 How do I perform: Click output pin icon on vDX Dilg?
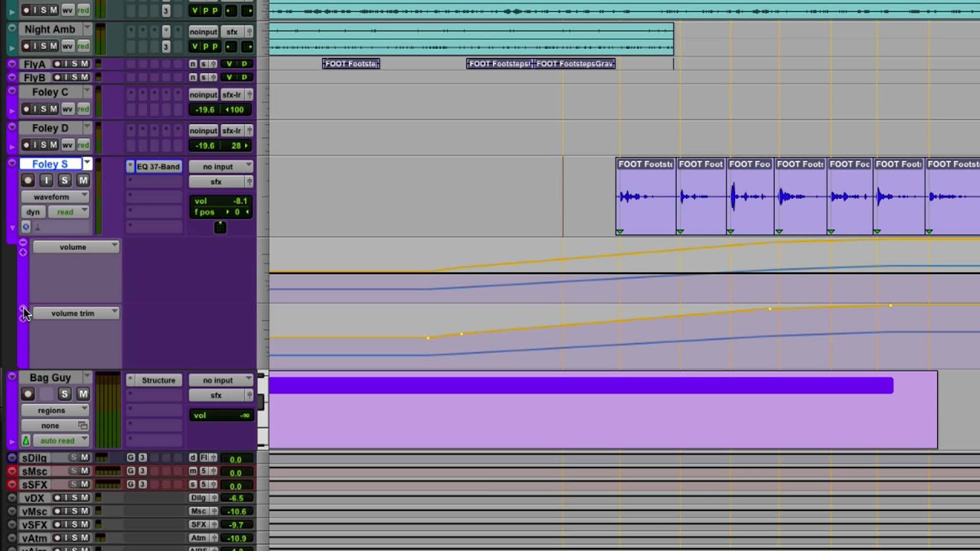pos(214,498)
